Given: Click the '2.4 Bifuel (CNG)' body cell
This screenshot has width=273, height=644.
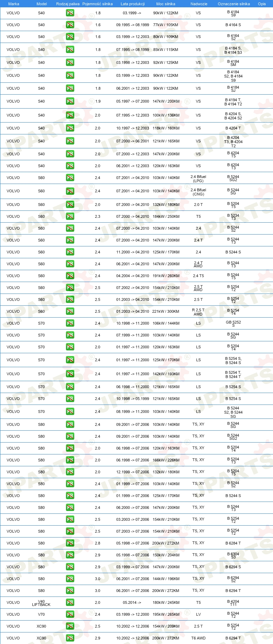Looking at the screenshot, I should (198, 192).
